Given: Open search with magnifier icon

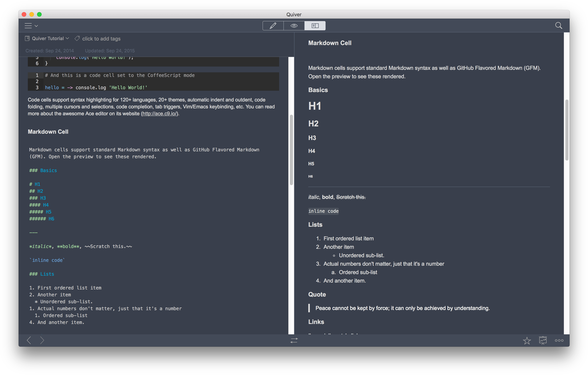Looking at the screenshot, I should click(x=558, y=26).
